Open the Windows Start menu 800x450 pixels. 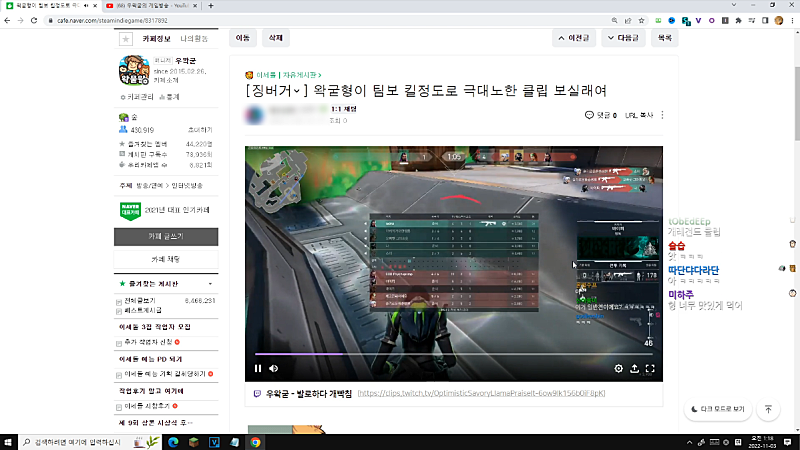8,442
